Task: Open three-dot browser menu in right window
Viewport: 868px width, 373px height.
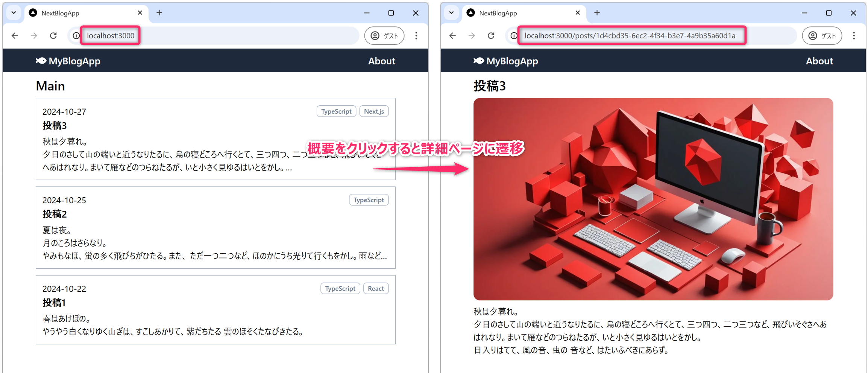Action: [x=854, y=36]
